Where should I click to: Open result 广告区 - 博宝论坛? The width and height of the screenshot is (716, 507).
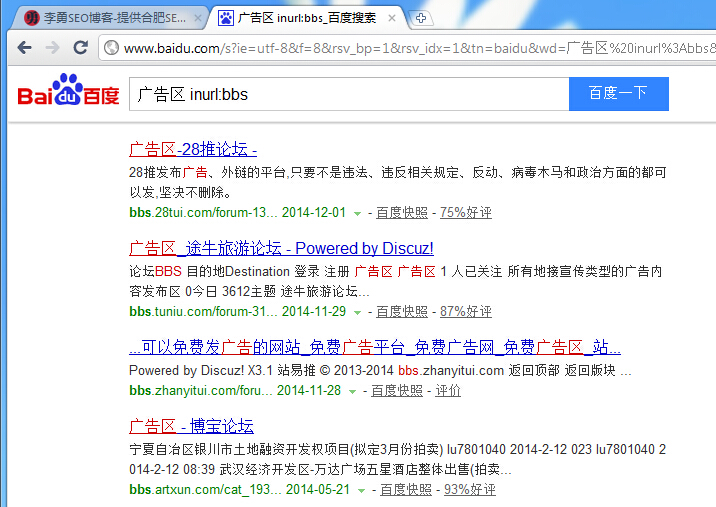(191, 427)
